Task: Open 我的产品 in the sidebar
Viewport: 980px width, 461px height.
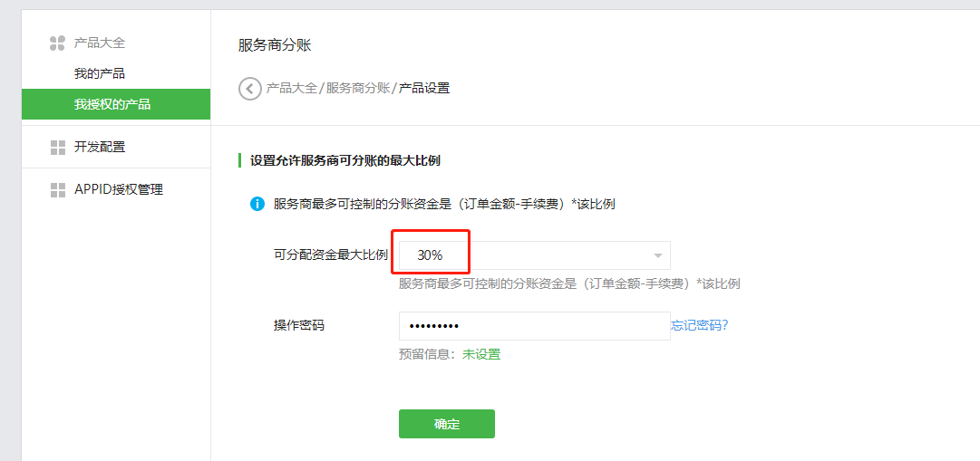Action: pyautogui.click(x=100, y=73)
